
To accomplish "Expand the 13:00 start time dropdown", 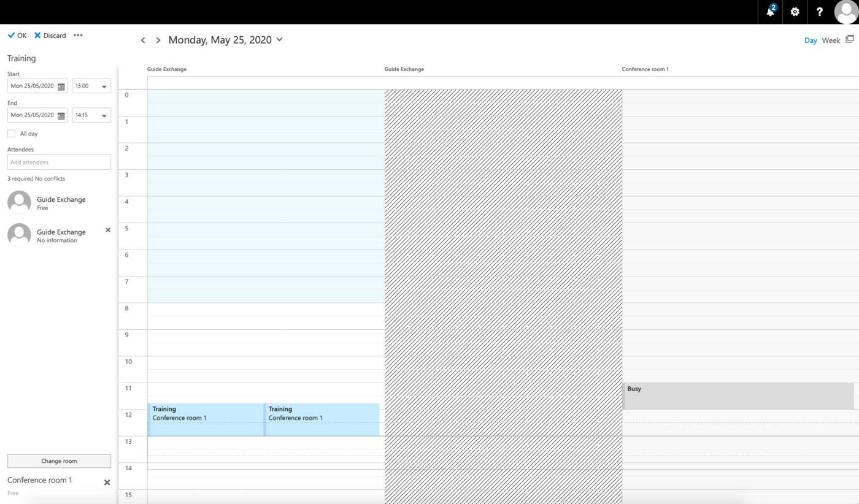I will coord(104,86).
